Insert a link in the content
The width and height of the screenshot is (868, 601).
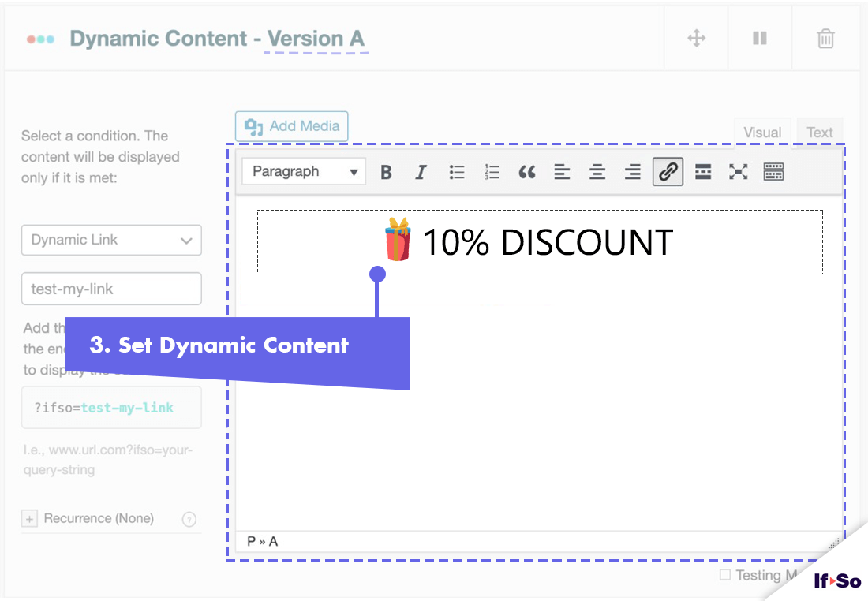[x=668, y=171]
